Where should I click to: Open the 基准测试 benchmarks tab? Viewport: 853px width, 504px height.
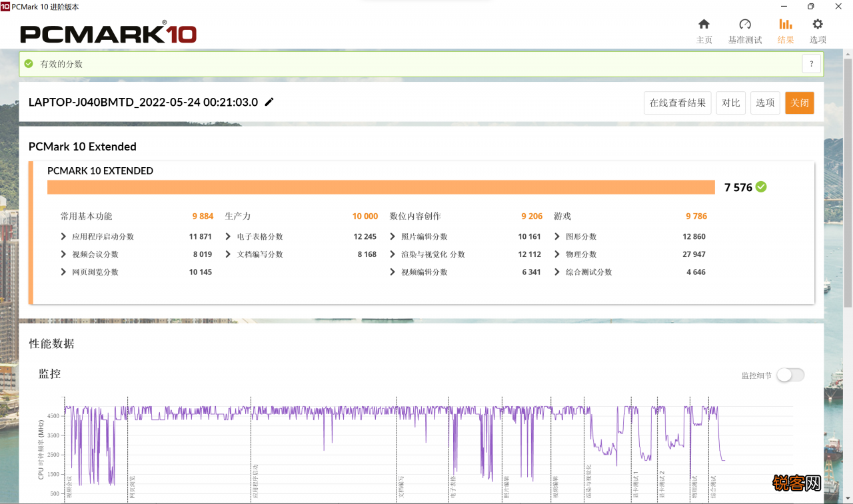click(x=745, y=31)
